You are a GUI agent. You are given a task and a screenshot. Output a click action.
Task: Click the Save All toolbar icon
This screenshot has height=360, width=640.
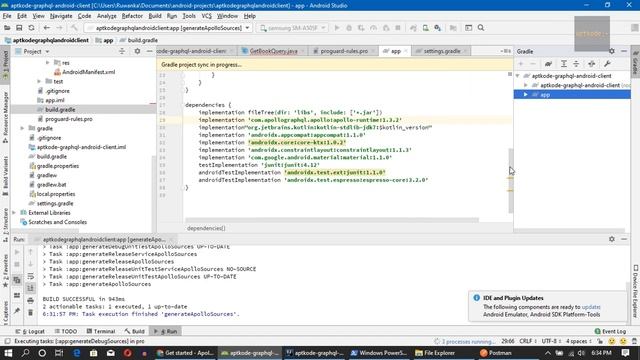[x=19, y=28]
